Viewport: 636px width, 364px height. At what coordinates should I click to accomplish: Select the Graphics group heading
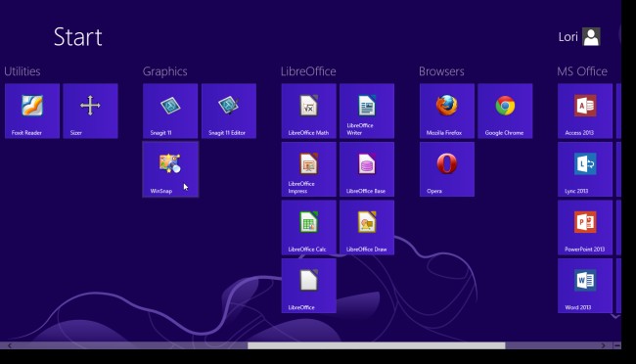point(164,71)
